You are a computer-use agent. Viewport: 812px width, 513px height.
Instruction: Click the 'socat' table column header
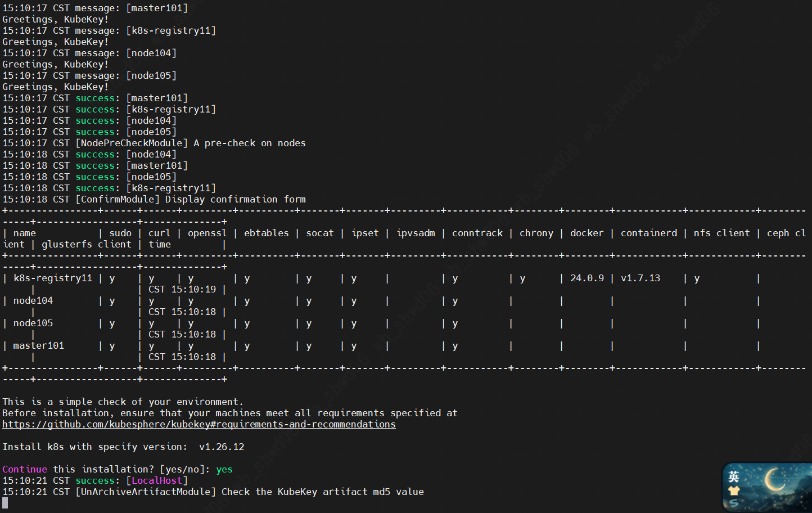(x=320, y=233)
